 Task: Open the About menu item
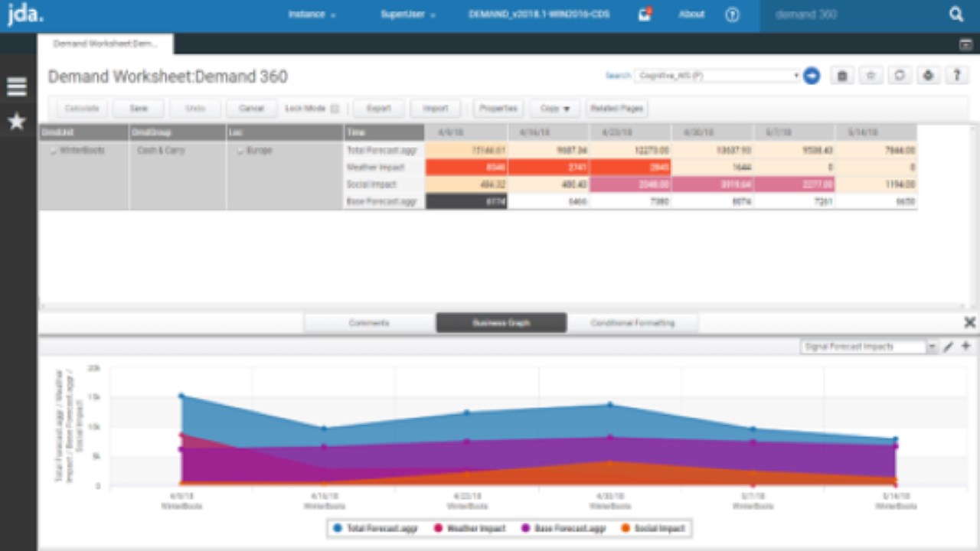691,15
